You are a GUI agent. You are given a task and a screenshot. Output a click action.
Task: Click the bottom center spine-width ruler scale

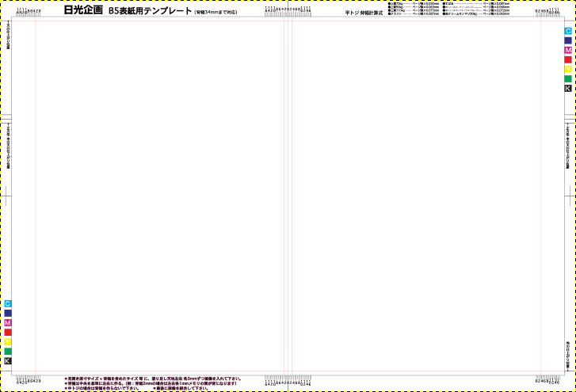coord(288,381)
